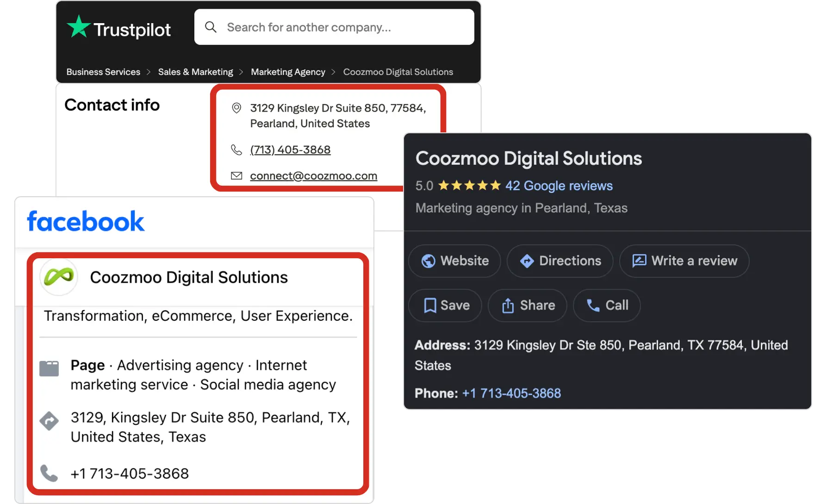Image resolution: width=827 pixels, height=504 pixels.
Task: Click the globe icon in Website button
Action: [x=428, y=261]
